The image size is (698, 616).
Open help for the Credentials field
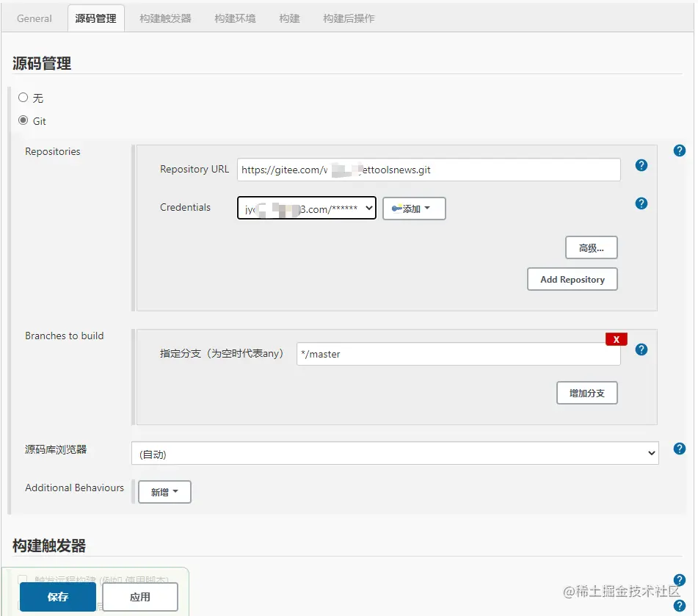(641, 203)
